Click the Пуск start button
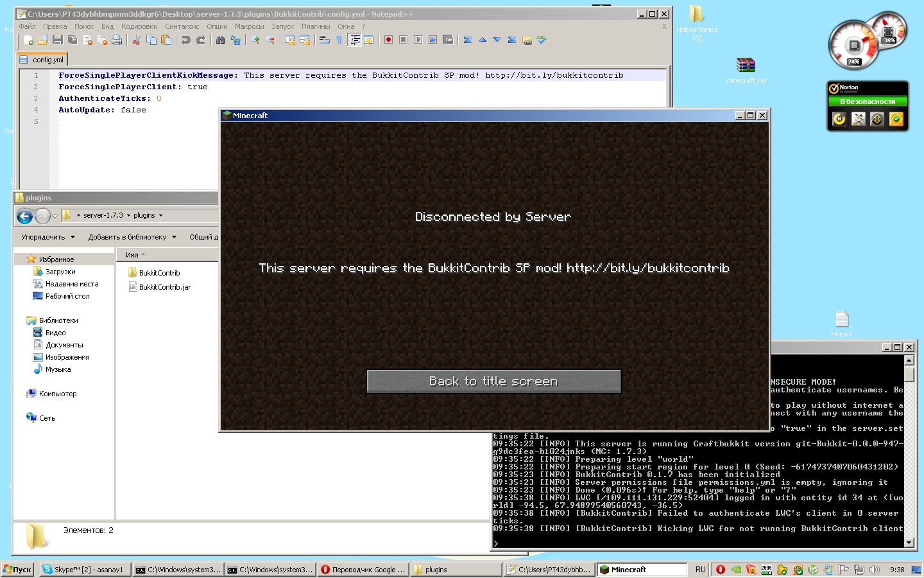924x578 pixels. [17, 570]
